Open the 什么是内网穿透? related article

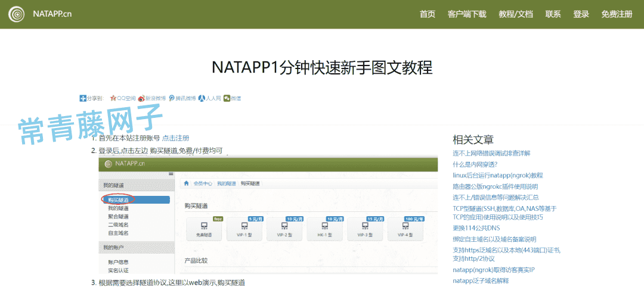pos(475,164)
